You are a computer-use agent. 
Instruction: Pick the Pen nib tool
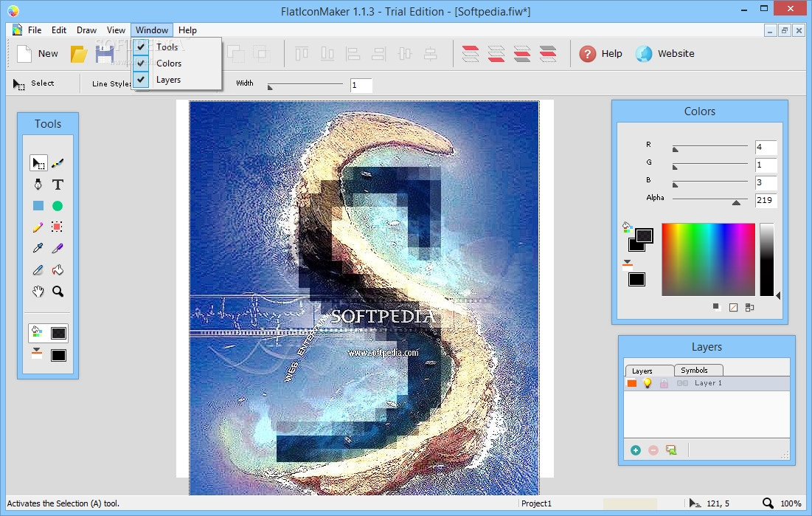(x=38, y=184)
